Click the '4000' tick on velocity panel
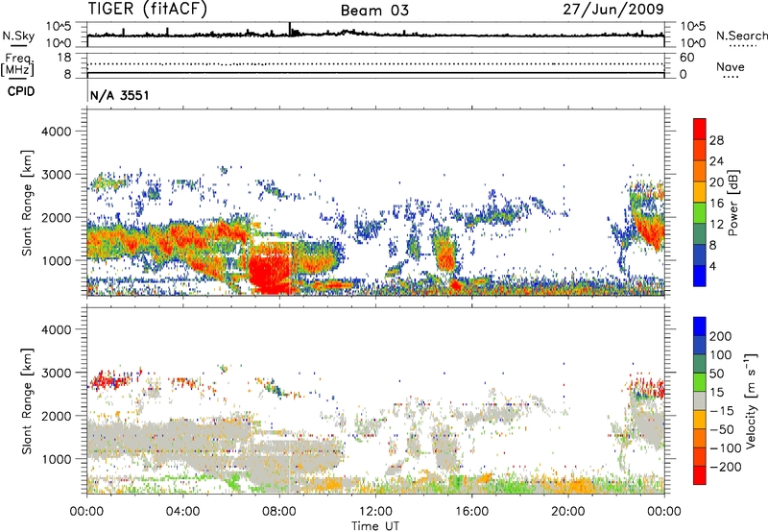The image size is (768, 532). [x=56, y=329]
